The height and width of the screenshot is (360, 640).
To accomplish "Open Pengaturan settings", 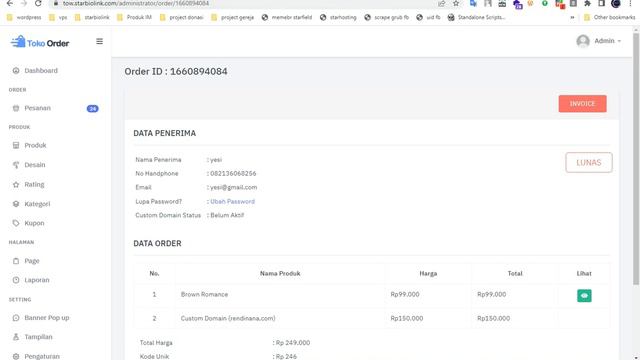I will (42, 356).
